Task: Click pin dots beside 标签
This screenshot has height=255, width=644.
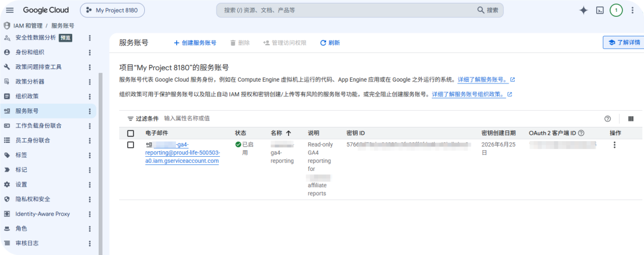Action: (90, 156)
